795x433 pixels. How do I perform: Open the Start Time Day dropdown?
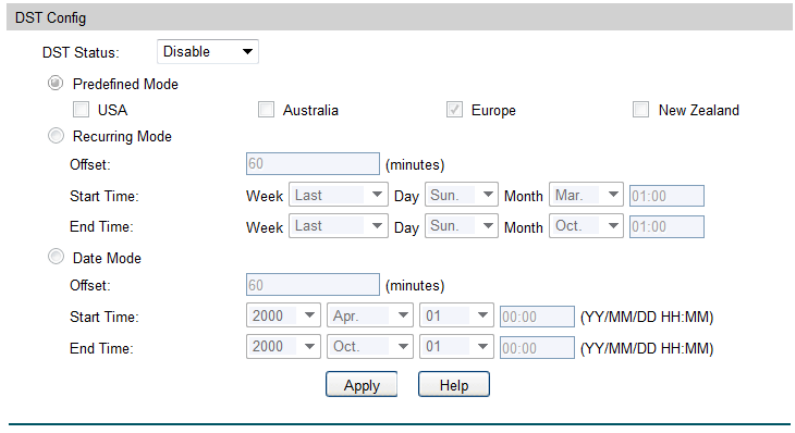461,196
